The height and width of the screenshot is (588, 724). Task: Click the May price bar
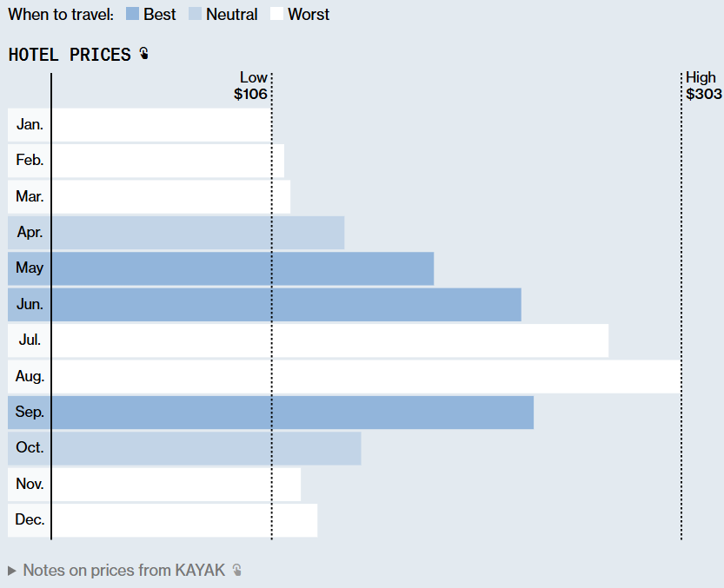[243, 268]
